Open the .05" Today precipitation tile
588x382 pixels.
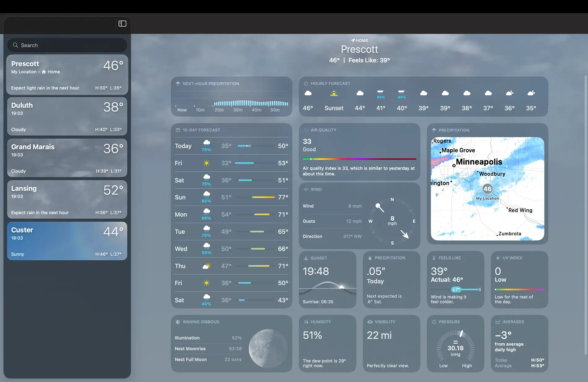391,280
